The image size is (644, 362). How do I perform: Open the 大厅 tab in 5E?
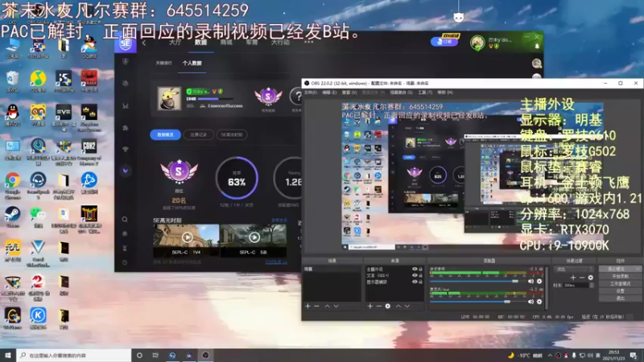(x=175, y=43)
